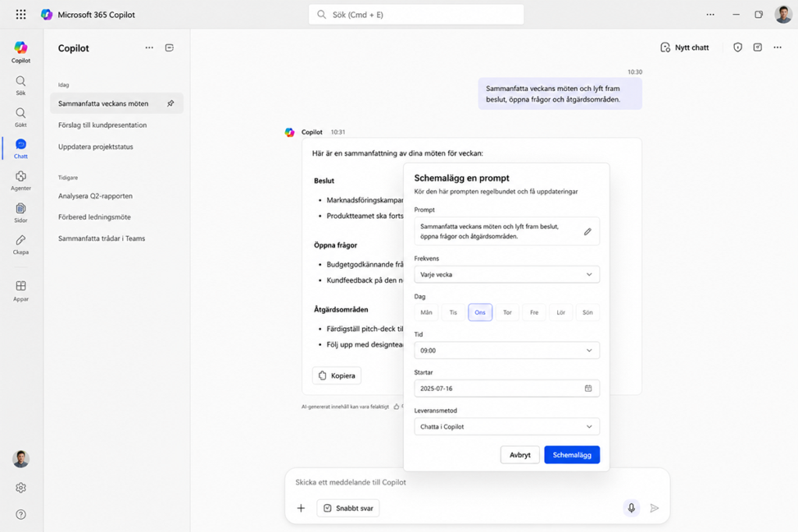This screenshot has width=798, height=532.
Task: Click the Avbryt button
Action: tap(520, 455)
